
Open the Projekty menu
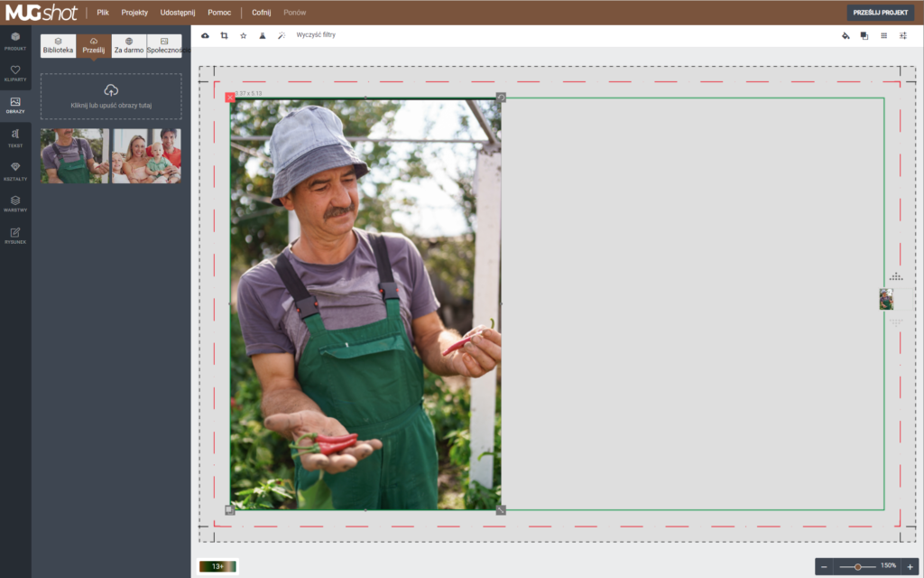(x=134, y=13)
